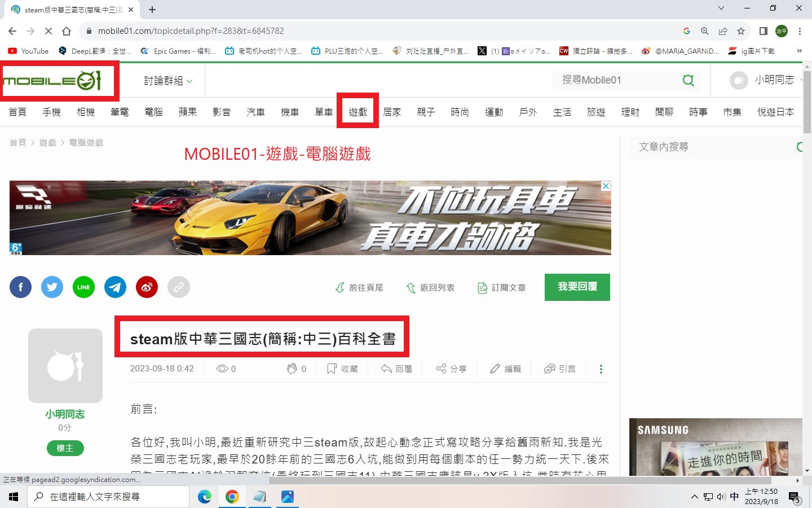Edit the post with 編輯

pyautogui.click(x=505, y=369)
